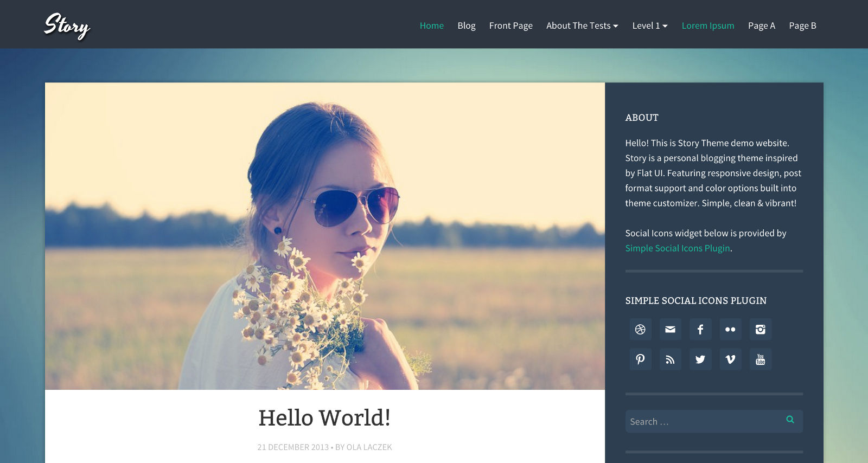This screenshot has width=868, height=463.
Task: Open the Page A menu item
Action: pyautogui.click(x=762, y=25)
